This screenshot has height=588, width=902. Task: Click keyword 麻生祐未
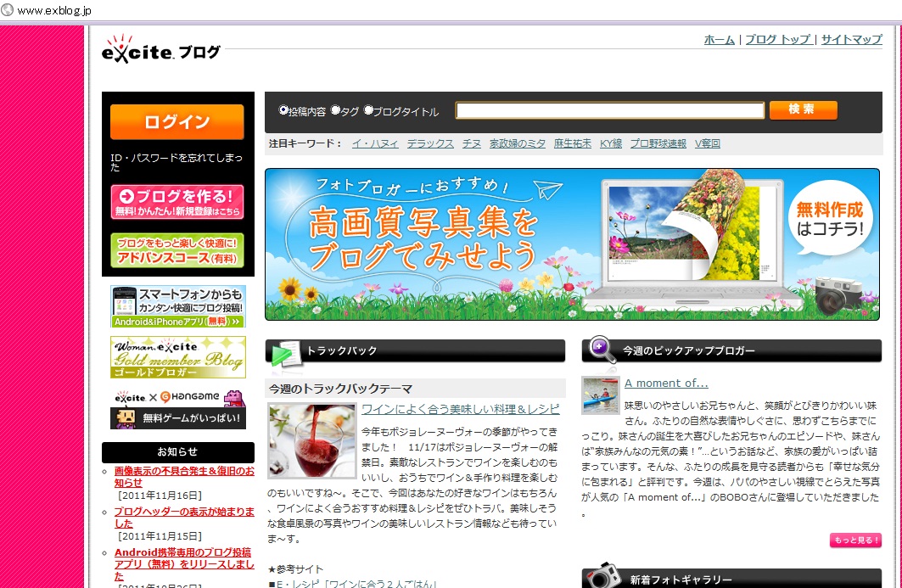tap(573, 143)
